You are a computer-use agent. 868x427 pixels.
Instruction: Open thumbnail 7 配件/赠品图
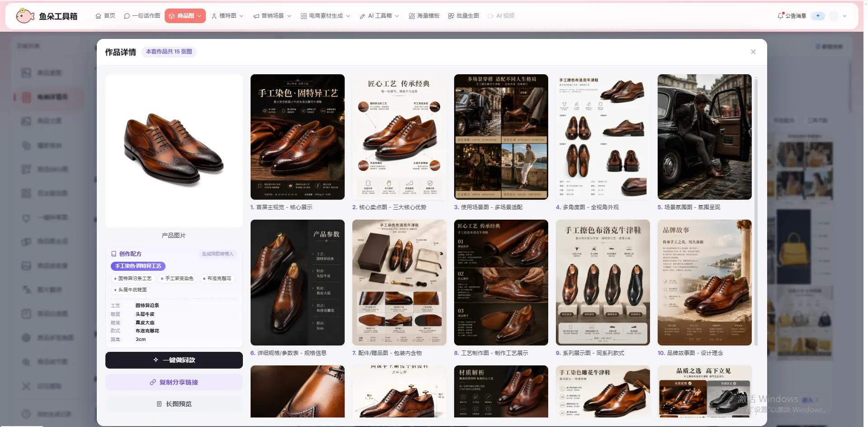pyautogui.click(x=399, y=283)
